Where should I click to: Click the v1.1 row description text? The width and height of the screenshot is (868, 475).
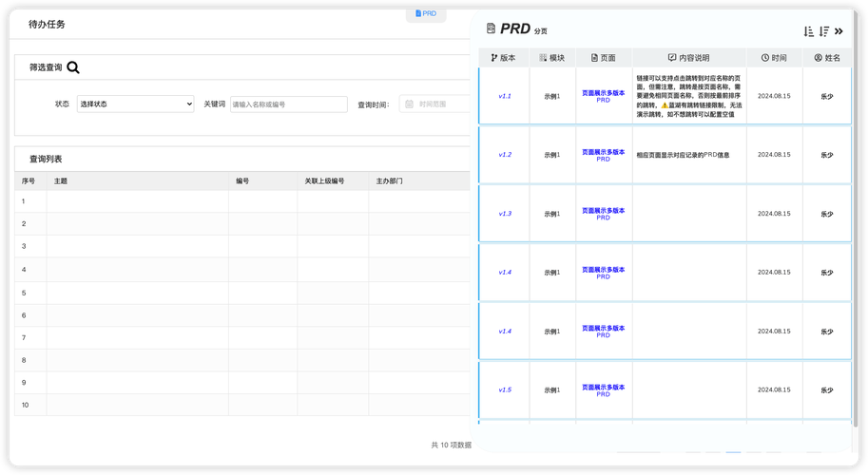(x=689, y=96)
